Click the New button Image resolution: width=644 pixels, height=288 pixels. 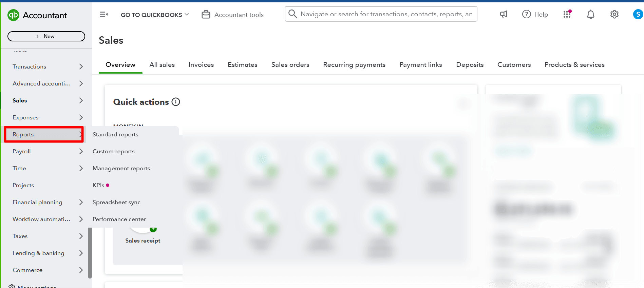(x=46, y=36)
